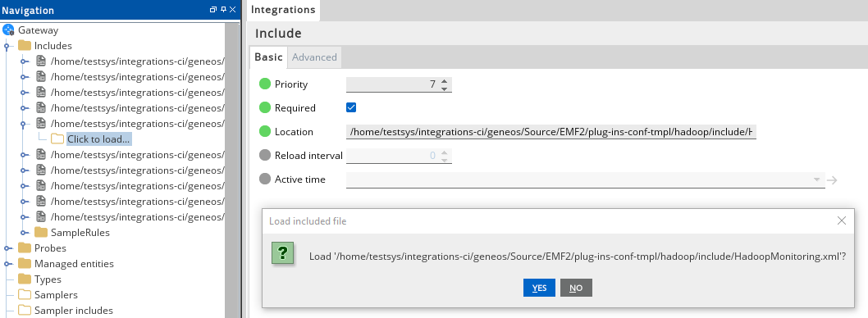Click the Gateway globe icon
Image resolution: width=868 pixels, height=318 pixels.
7,30
